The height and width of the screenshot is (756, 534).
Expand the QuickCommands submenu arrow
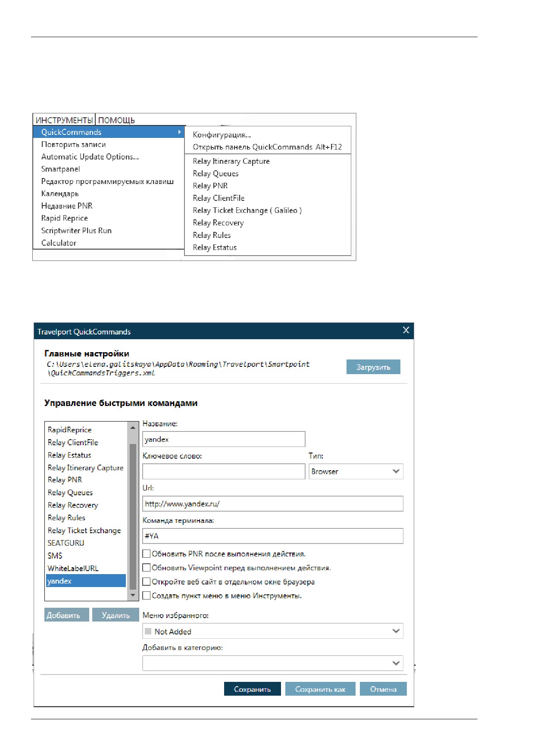[180, 132]
